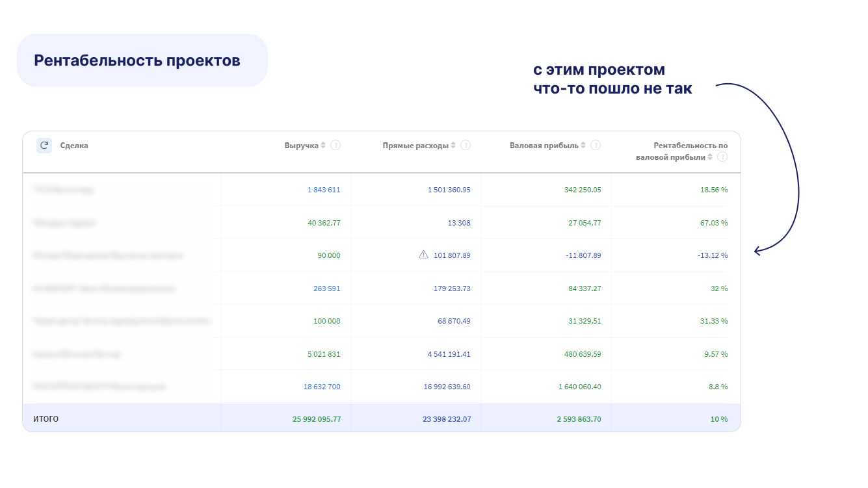Open direct expenses value 4 541 191.41
This screenshot has height=488, width=868.
[449, 354]
